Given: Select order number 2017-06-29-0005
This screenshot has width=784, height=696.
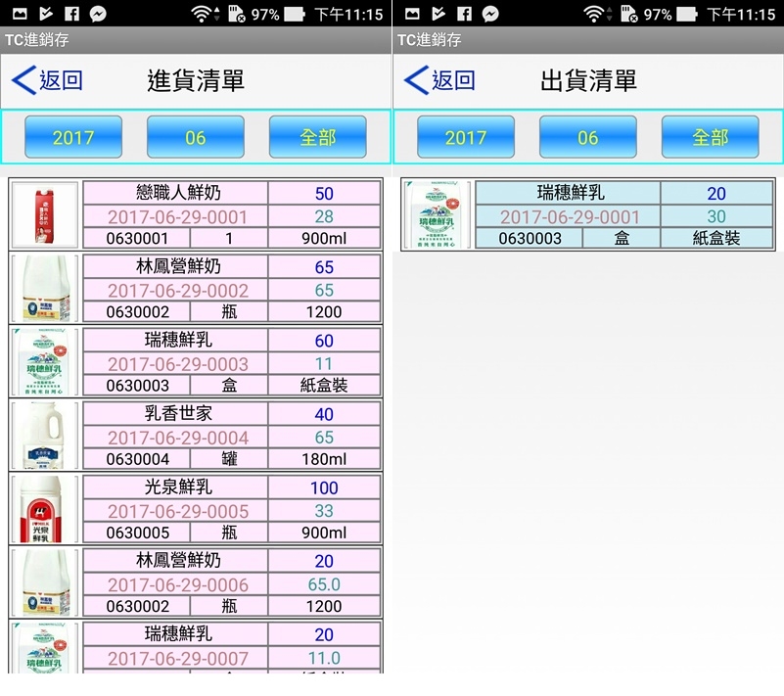Looking at the screenshot, I should point(177,511).
